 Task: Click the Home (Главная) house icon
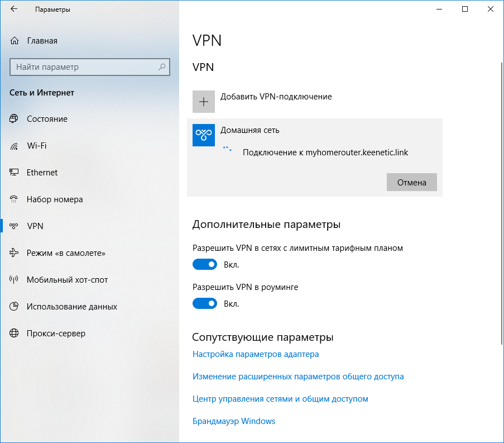click(x=15, y=41)
